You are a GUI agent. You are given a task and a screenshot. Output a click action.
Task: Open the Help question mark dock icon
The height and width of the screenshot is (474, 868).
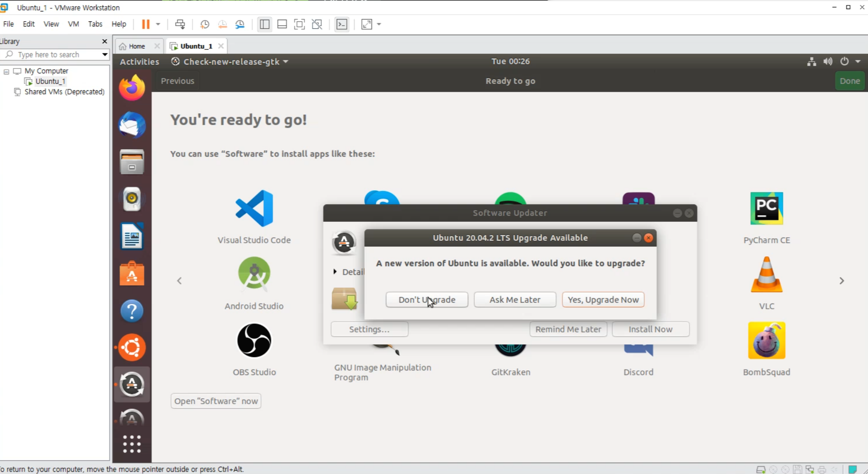pos(132,311)
